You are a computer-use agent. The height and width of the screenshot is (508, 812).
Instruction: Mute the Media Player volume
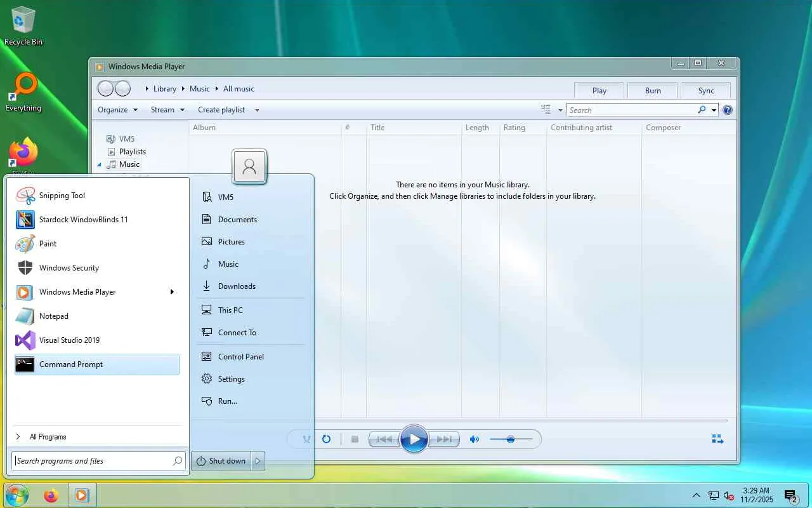474,439
